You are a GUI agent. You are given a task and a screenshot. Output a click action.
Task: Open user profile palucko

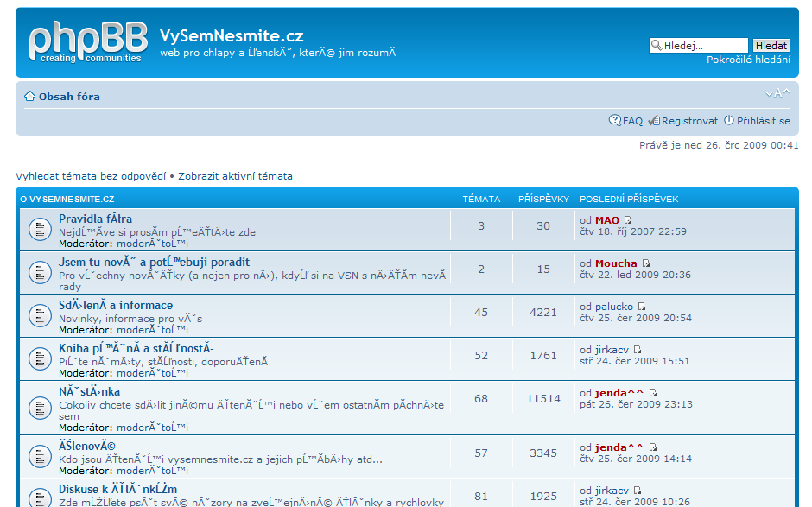point(613,307)
